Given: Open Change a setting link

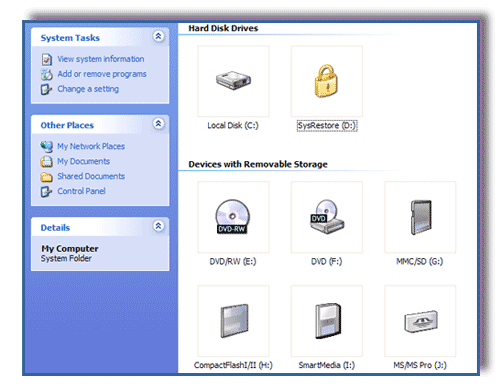Looking at the screenshot, I should [x=88, y=89].
